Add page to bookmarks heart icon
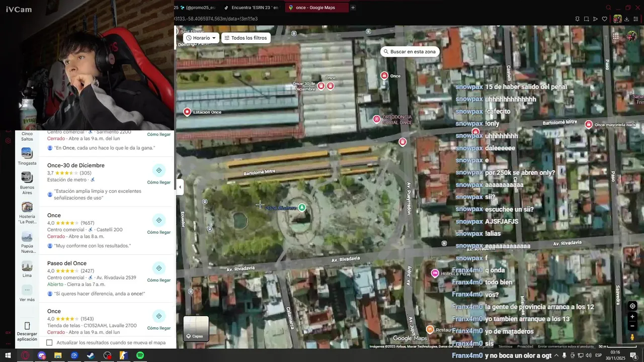Viewport: 644px width, 362px height. coord(605,19)
